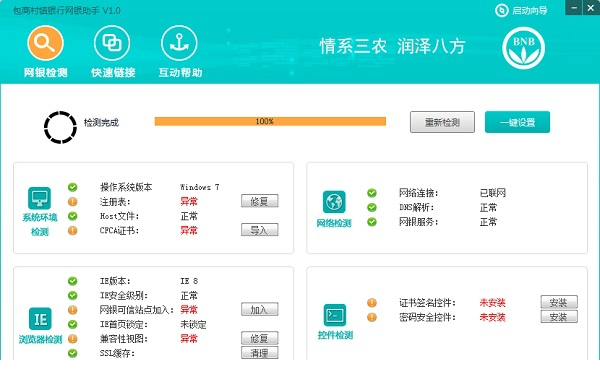Click orange warning beside 密码安全控件
The height and width of the screenshot is (374, 600).
point(372,317)
